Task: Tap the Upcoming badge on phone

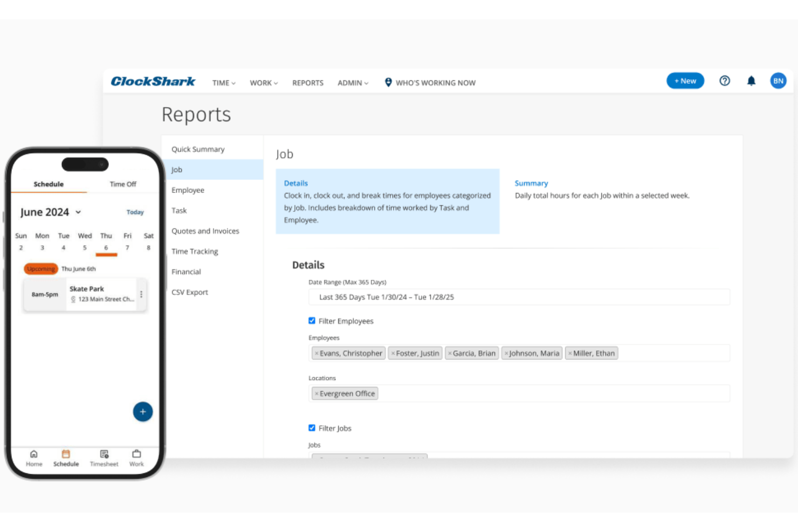Action: (x=41, y=269)
